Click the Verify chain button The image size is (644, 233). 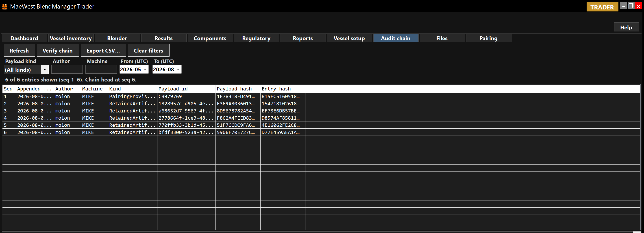[x=58, y=50]
